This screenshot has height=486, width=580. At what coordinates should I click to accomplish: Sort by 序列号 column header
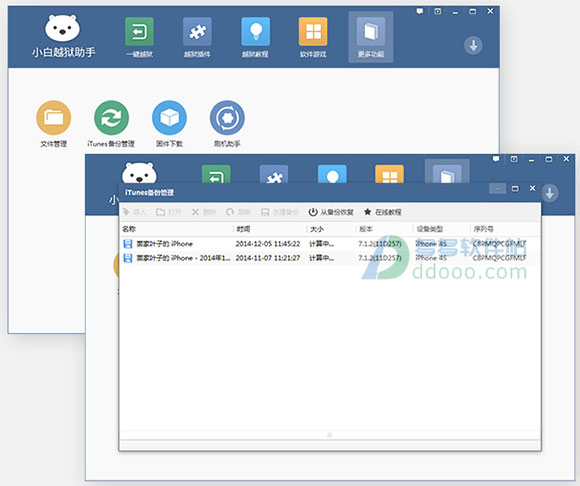tap(484, 229)
